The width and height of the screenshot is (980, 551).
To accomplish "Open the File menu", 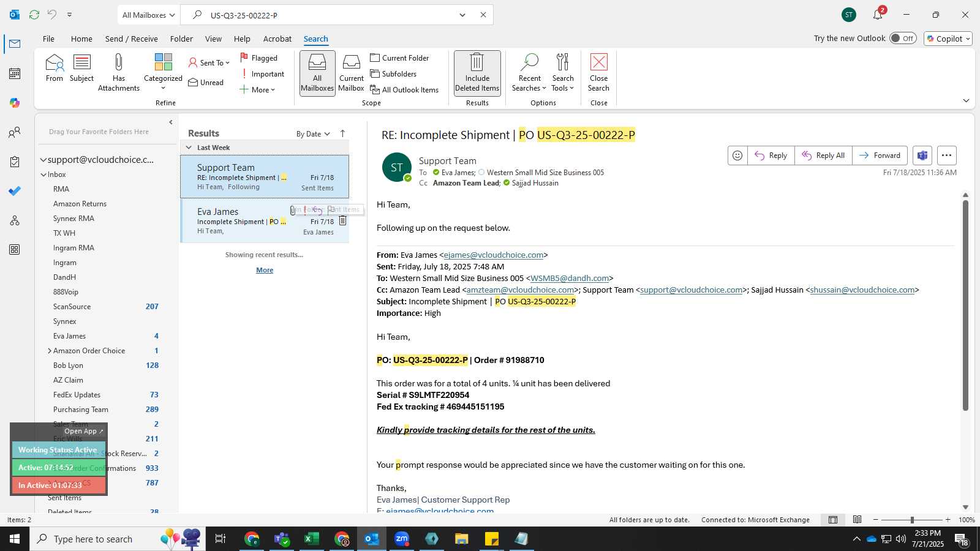I will (x=48, y=39).
